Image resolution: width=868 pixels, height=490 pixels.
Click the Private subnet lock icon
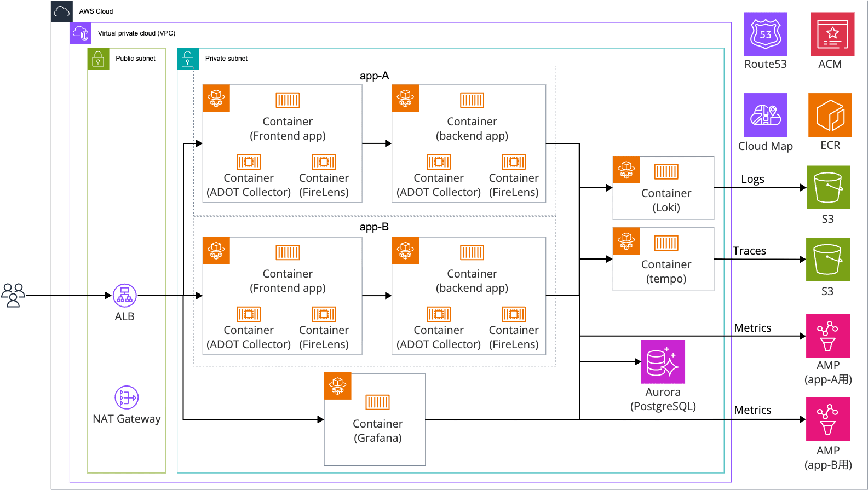188,59
